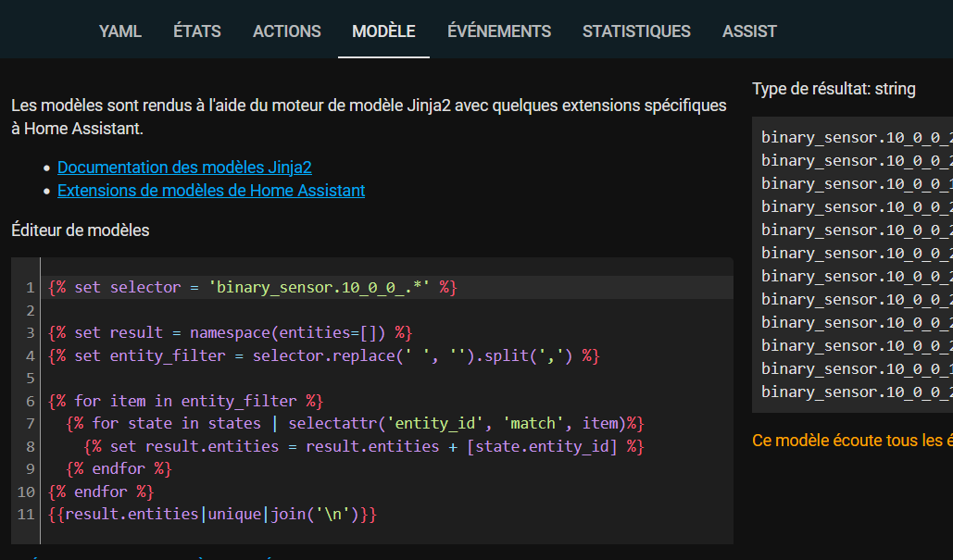Click the first result line in output
Screen dimensions: 953x560
[857, 138]
